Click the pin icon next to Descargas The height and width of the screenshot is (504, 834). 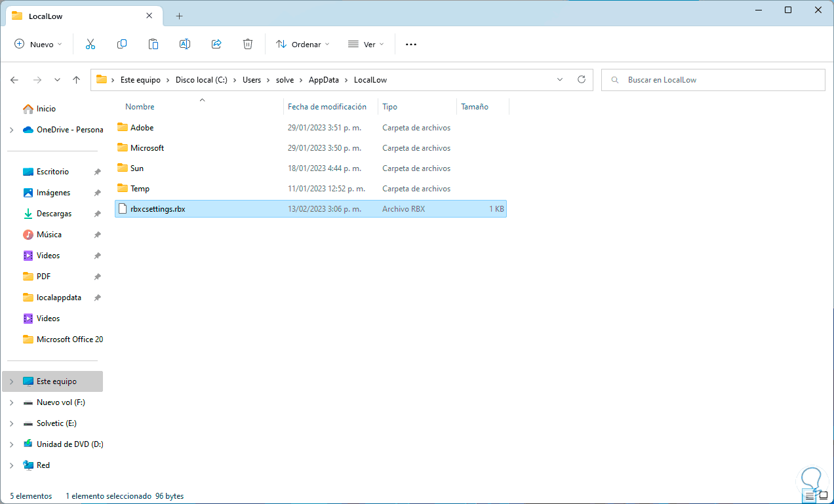tap(97, 214)
